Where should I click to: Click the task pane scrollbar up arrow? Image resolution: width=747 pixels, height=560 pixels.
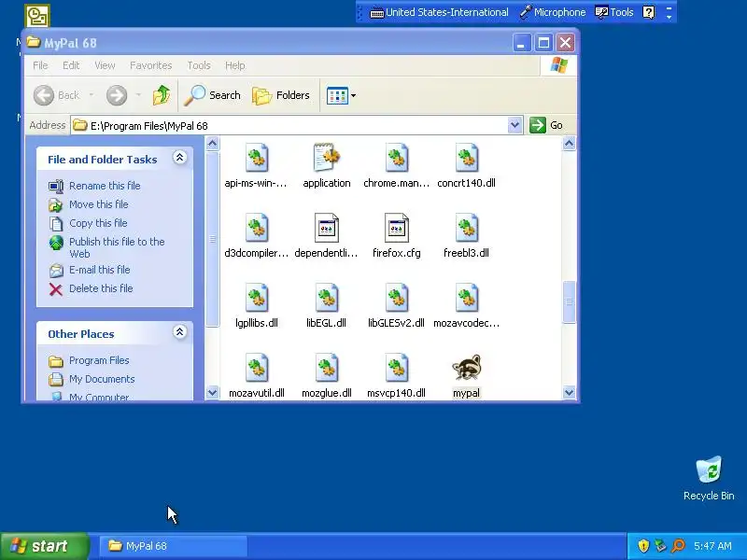coord(213,144)
